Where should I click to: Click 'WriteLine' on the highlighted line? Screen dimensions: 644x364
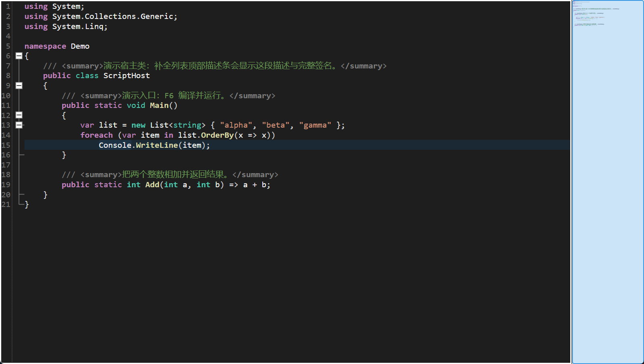[157, 145]
